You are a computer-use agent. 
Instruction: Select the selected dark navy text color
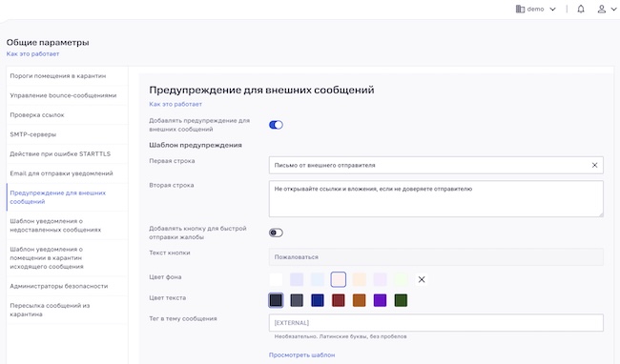click(x=276, y=300)
